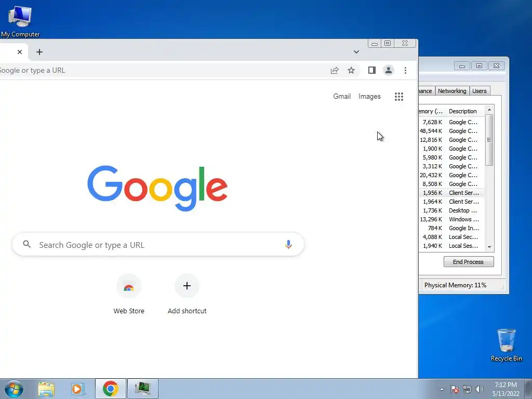Open Chrome three-dot menu
The width and height of the screenshot is (532, 399).
pyautogui.click(x=405, y=70)
